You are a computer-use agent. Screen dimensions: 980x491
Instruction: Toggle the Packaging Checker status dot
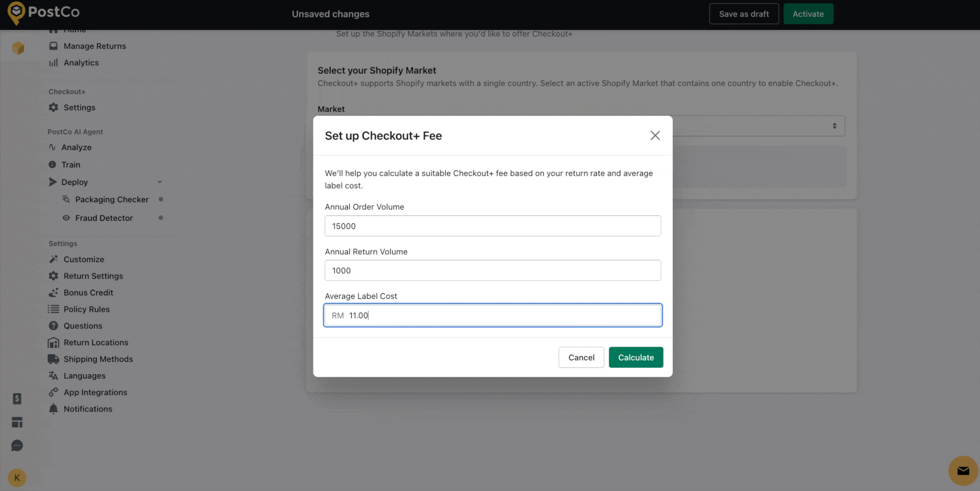(161, 199)
